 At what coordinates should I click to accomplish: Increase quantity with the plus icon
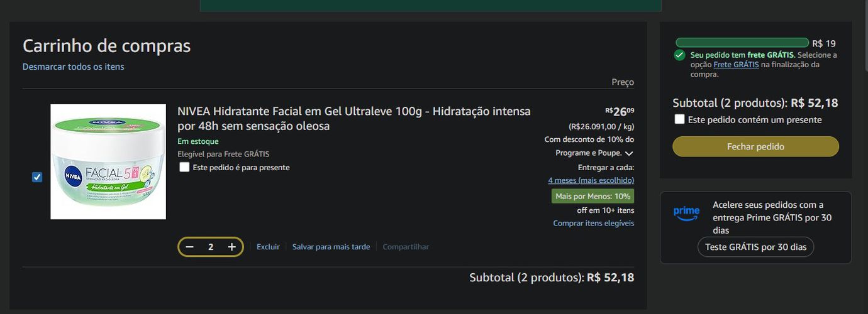[x=231, y=247]
